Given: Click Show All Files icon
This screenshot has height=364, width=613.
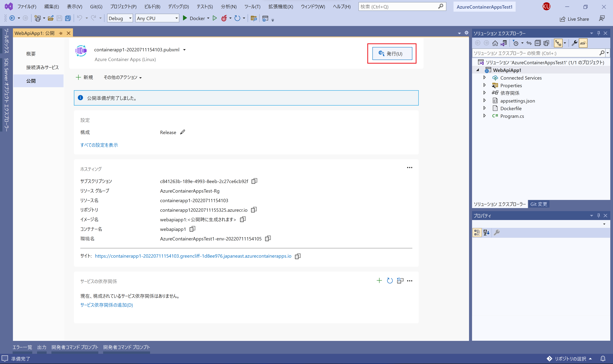Looking at the screenshot, I should (546, 43).
